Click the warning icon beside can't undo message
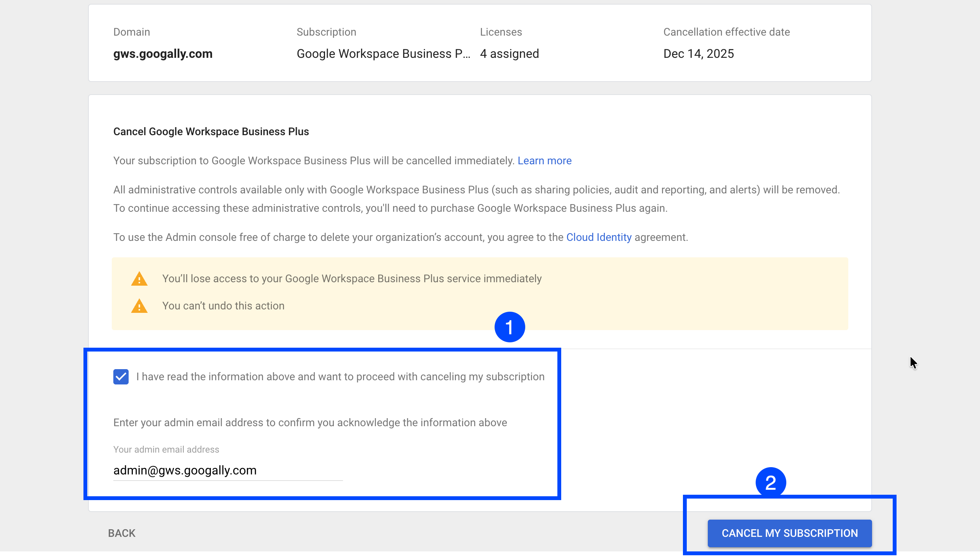 (139, 306)
